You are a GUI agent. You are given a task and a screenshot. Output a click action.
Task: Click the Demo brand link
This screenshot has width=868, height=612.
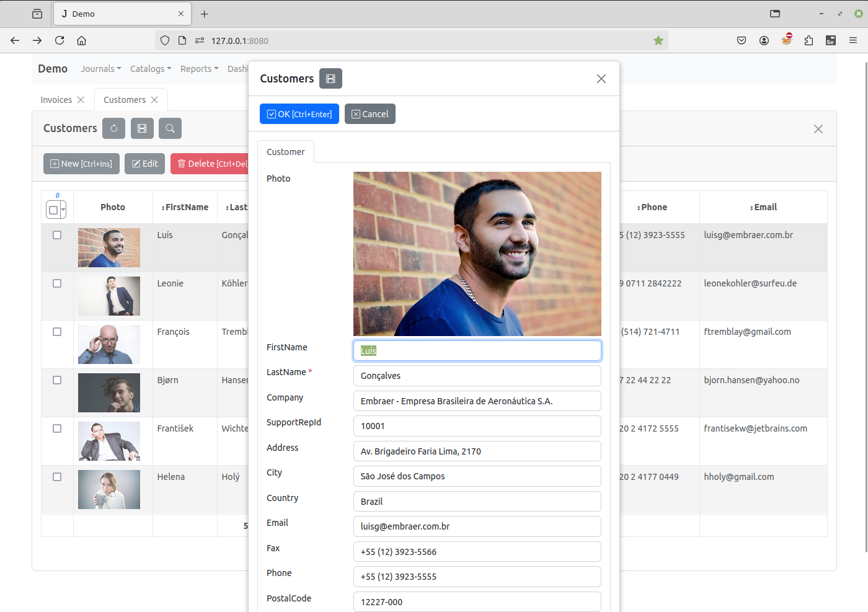pyautogui.click(x=53, y=69)
